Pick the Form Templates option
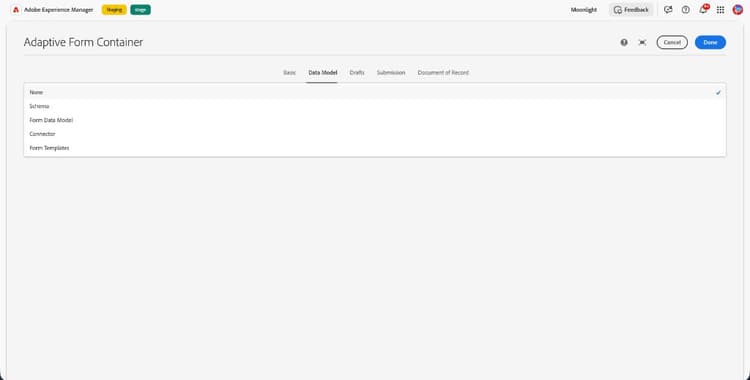 pos(375,148)
